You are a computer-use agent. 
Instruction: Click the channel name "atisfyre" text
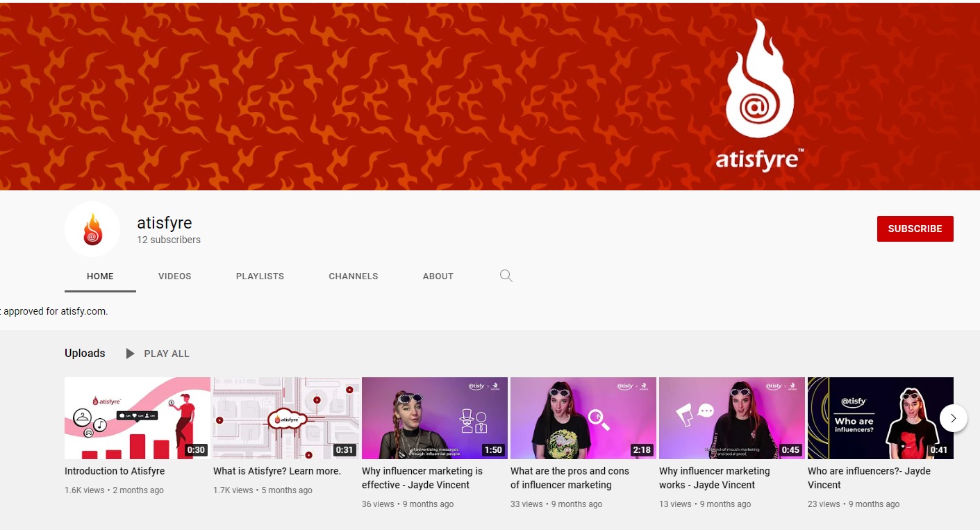click(164, 223)
